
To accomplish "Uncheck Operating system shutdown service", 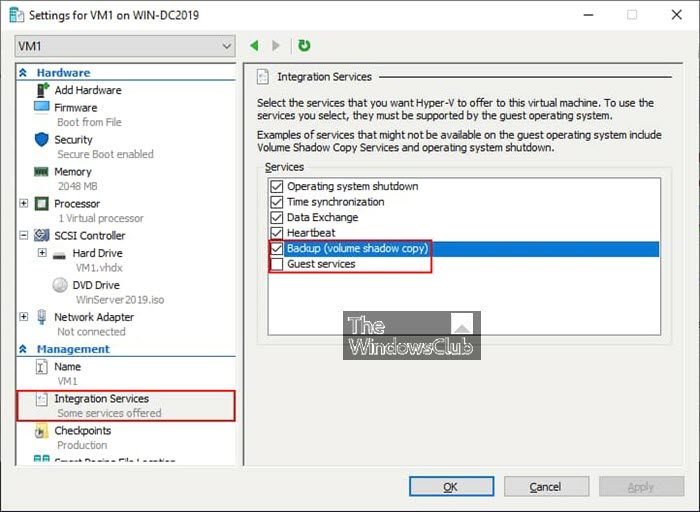I will [x=277, y=186].
